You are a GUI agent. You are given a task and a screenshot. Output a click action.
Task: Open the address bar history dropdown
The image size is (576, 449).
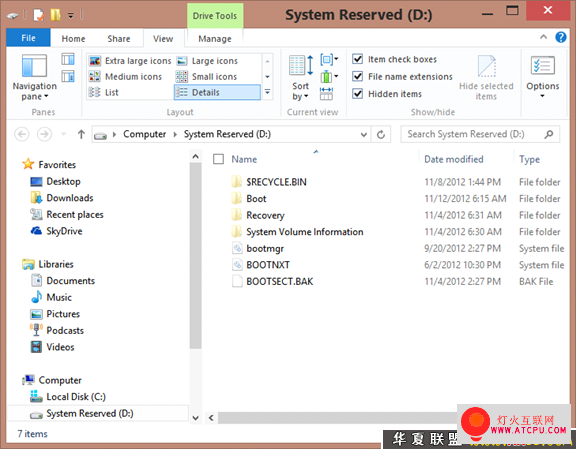pos(364,134)
